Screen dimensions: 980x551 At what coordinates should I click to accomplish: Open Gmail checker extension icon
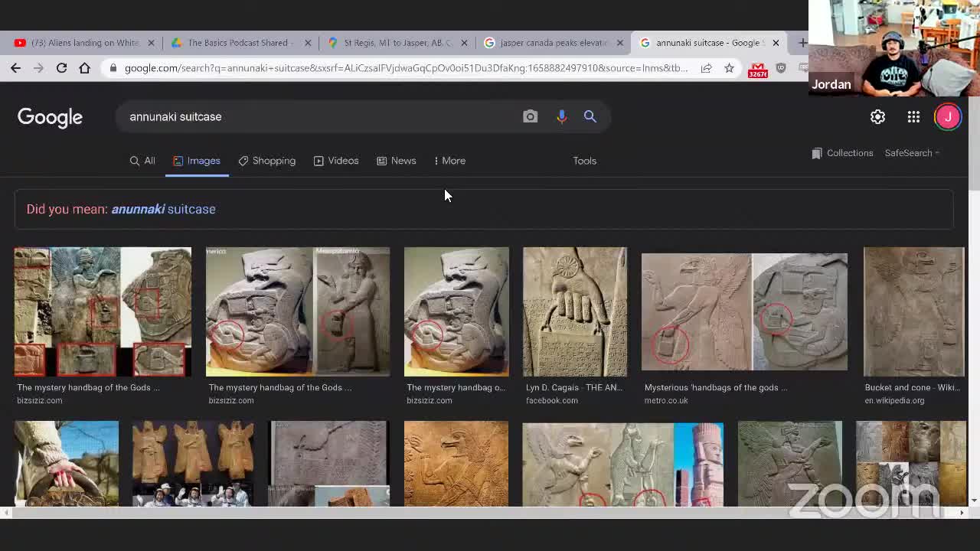pos(758,69)
